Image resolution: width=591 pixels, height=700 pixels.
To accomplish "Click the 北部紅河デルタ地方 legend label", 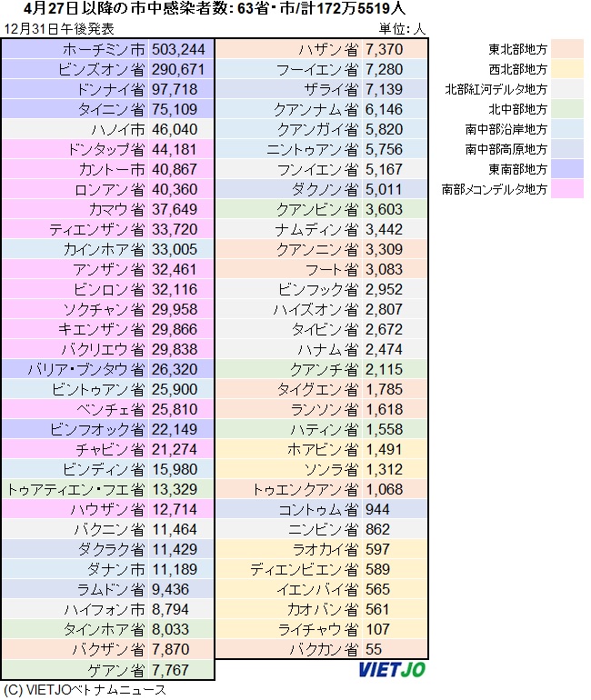I will [496, 89].
